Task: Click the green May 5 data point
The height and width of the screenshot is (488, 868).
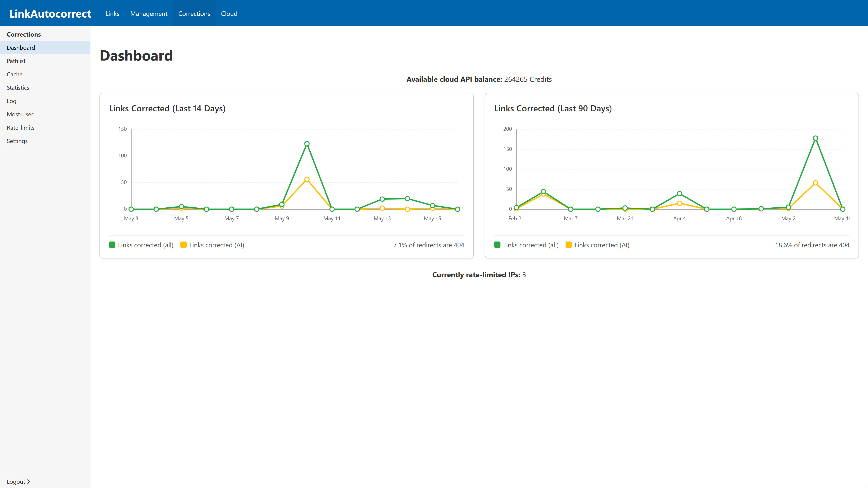Action: click(181, 206)
